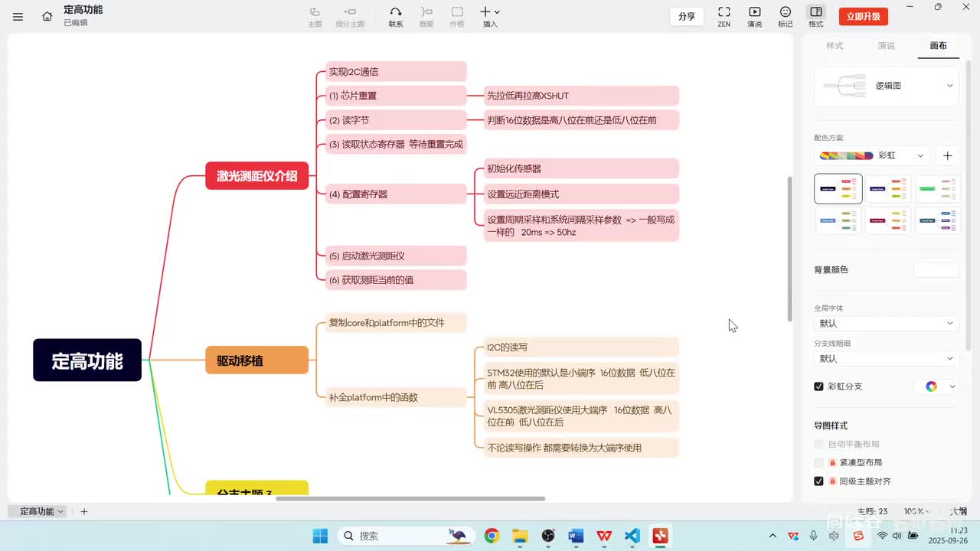Click the document title 定高功能
The image size is (980, 551).
tap(83, 10)
